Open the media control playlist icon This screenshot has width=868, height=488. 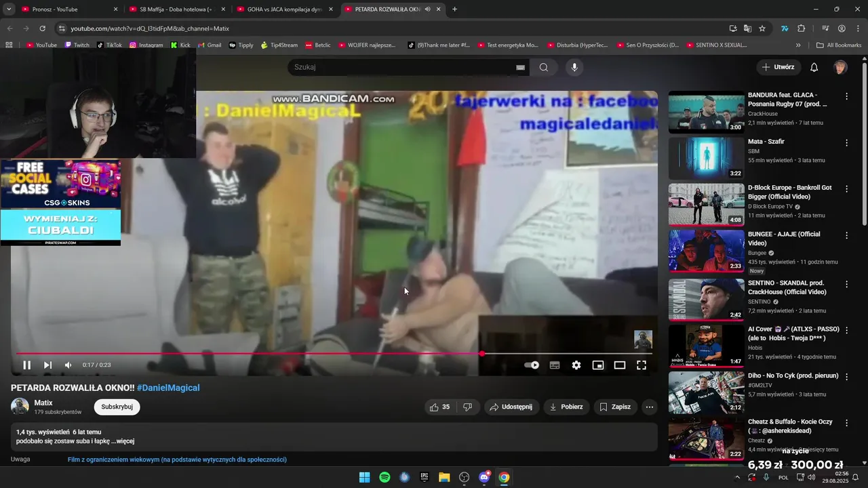825,28
